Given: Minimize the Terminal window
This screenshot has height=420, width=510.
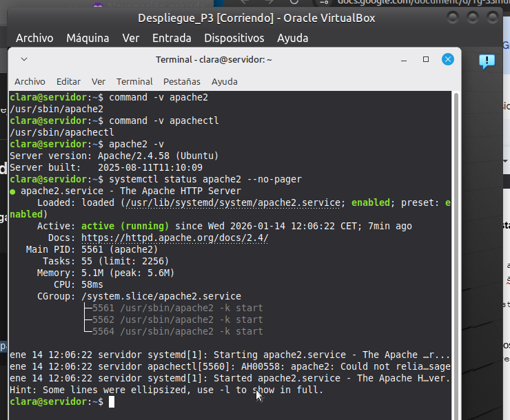Looking at the screenshot, I should pos(404,60).
